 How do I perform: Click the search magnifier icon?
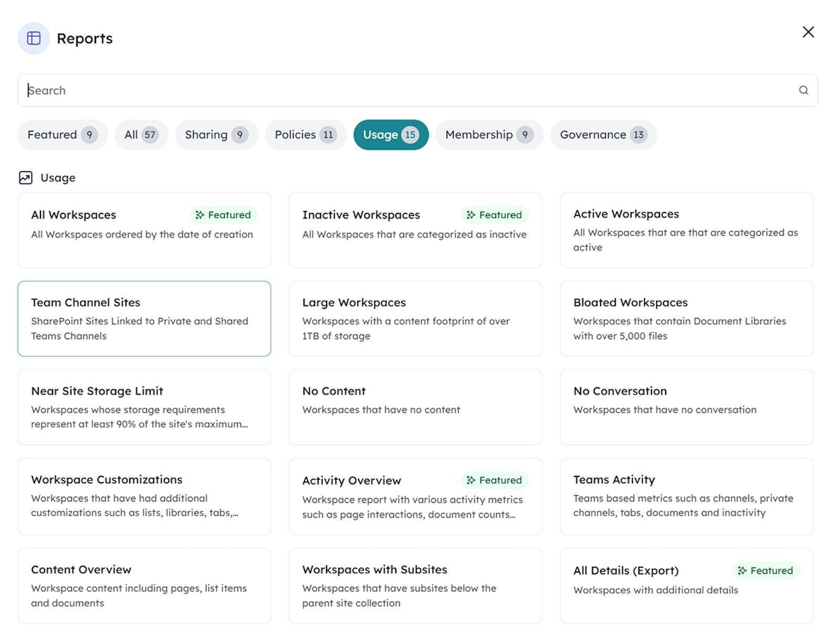click(x=803, y=90)
